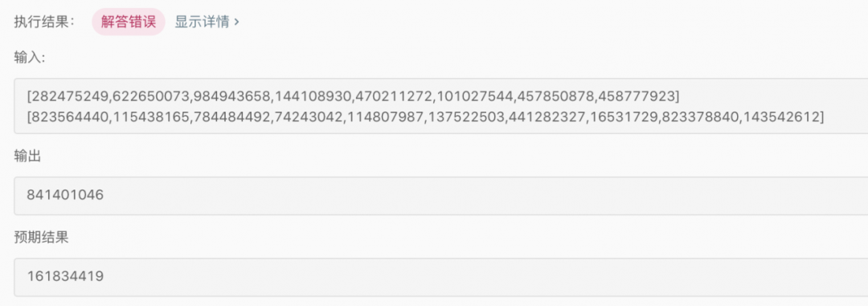Select first input array line starting 282475249
Screen dimensions: 868x306
353,97
